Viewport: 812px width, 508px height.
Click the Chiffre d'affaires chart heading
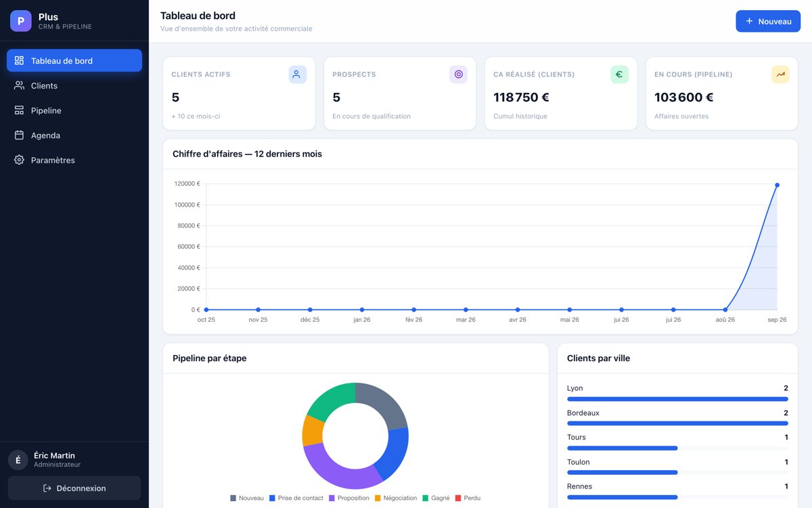(247, 154)
